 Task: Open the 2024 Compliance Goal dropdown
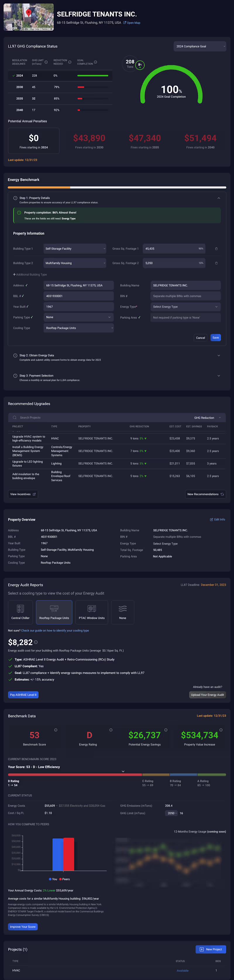(x=200, y=46)
